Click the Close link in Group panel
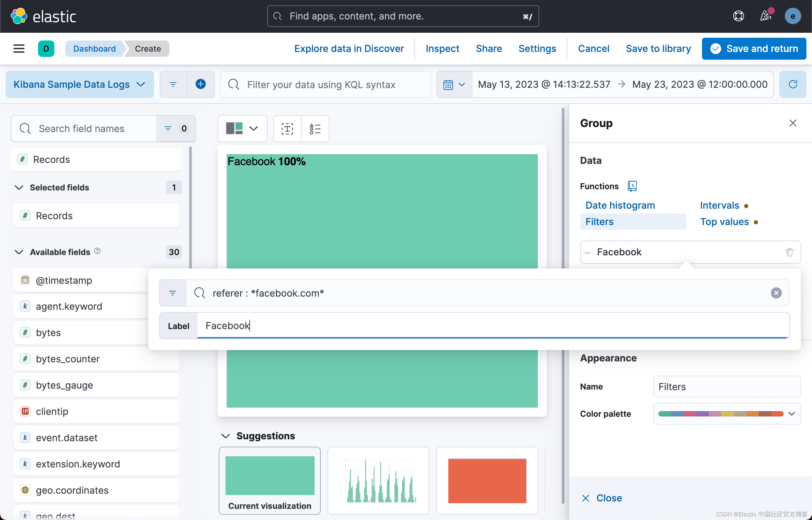Image resolution: width=812 pixels, height=520 pixels. pyautogui.click(x=602, y=498)
